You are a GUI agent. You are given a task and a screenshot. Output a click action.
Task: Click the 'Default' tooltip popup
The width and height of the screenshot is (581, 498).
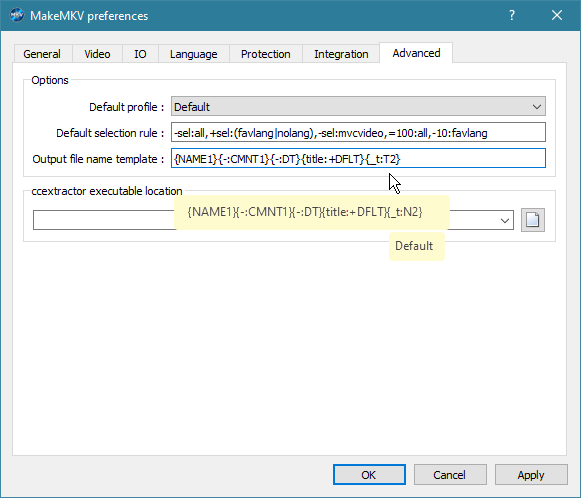tap(416, 246)
